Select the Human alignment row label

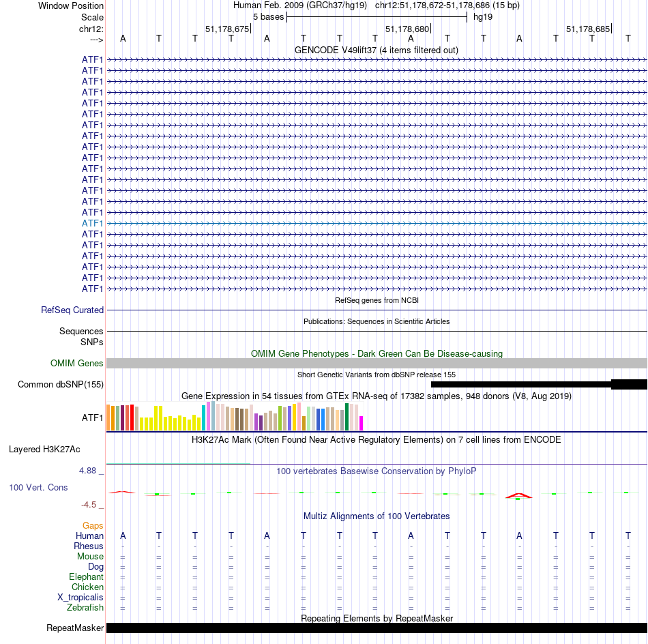click(x=89, y=536)
